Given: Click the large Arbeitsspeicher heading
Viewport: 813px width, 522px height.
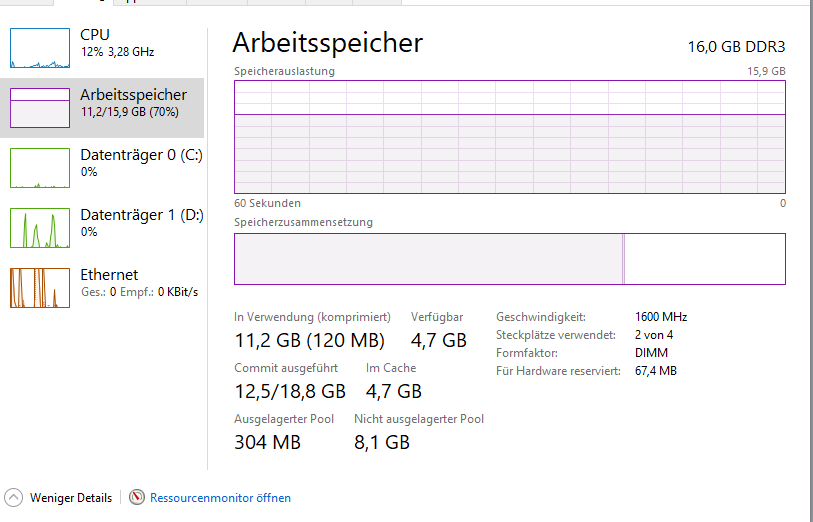Looking at the screenshot, I should click(x=328, y=42).
